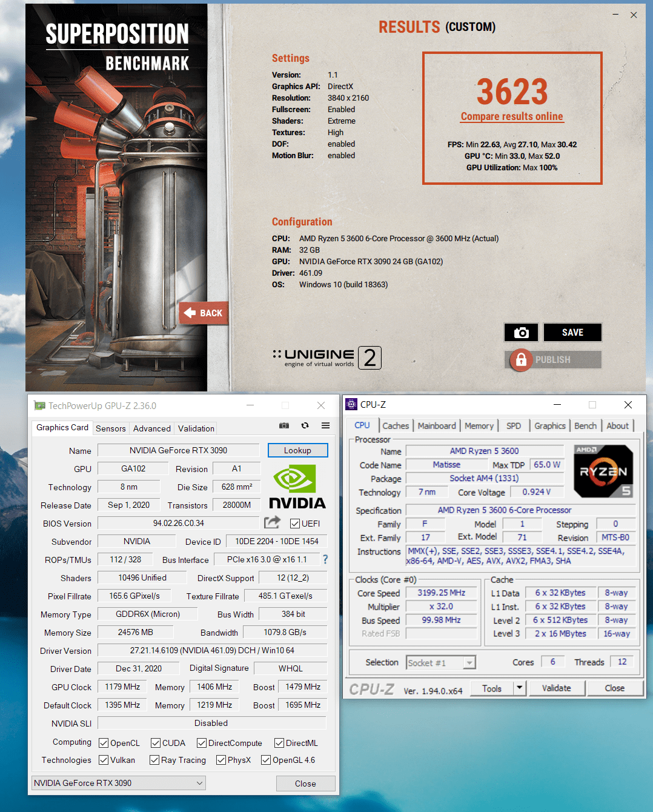653x812 pixels.
Task: Toggle the Ray Tracing checkbox
Action: (154, 760)
